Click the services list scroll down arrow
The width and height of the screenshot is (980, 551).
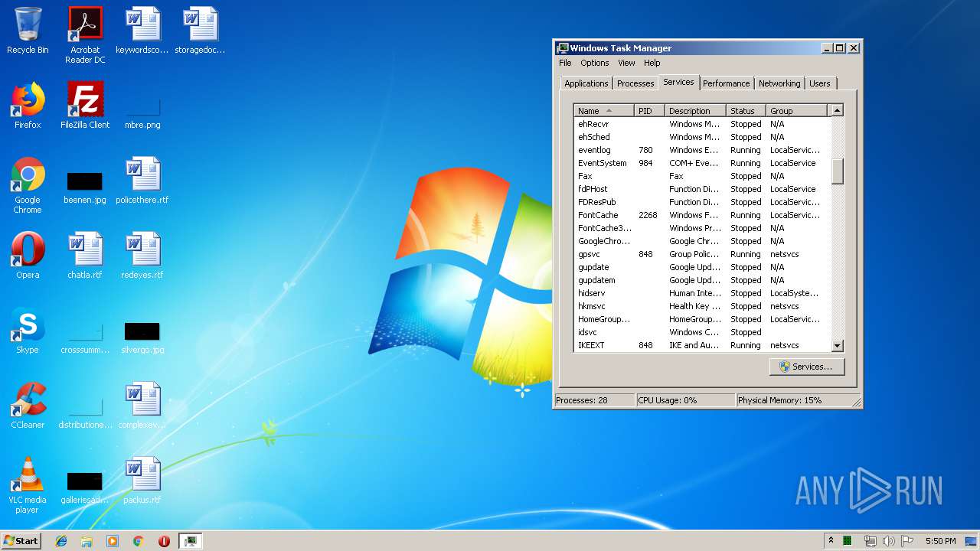tap(837, 345)
